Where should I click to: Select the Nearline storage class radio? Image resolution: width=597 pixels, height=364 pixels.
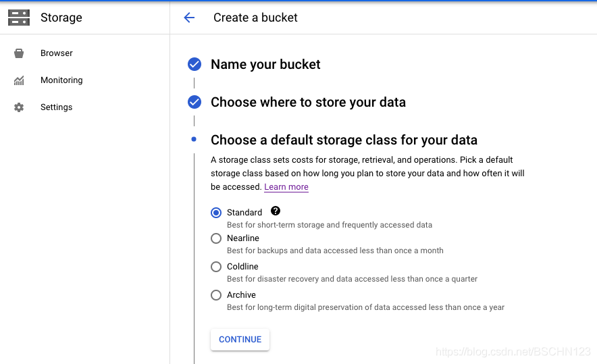point(216,238)
